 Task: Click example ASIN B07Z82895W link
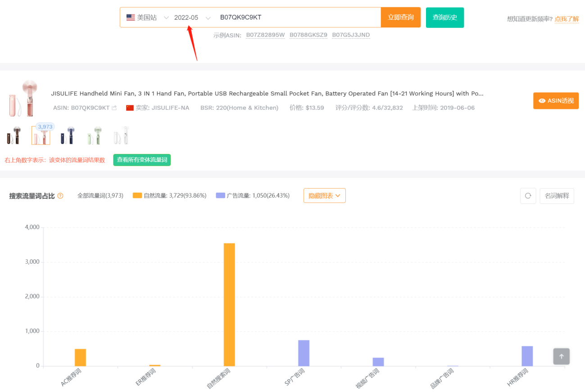tap(265, 35)
